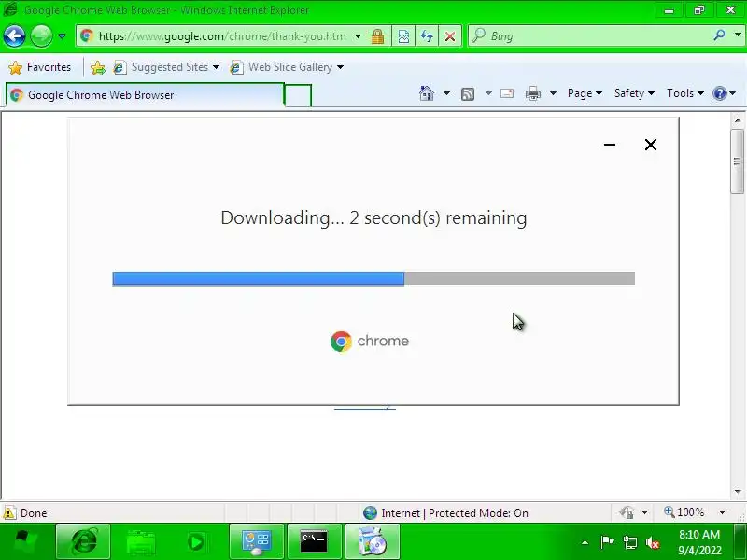Screen dimensions: 747x560
Task: Minimize the Chrome installer dialog
Action: pos(610,145)
